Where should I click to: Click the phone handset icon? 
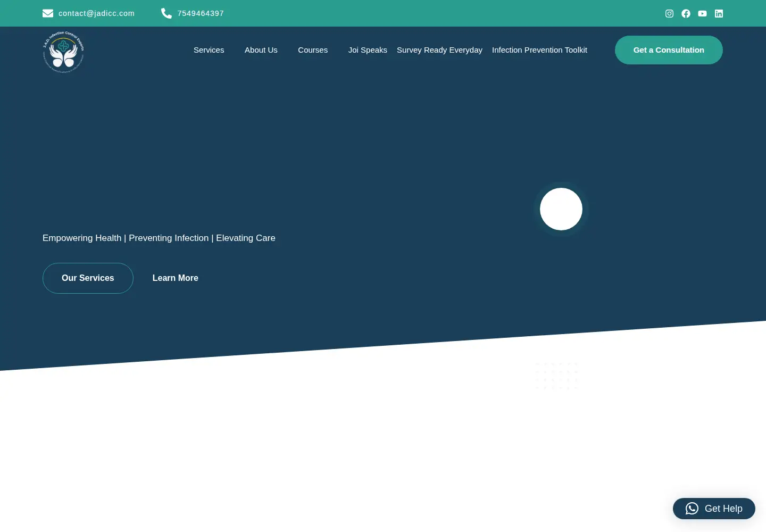(166, 13)
